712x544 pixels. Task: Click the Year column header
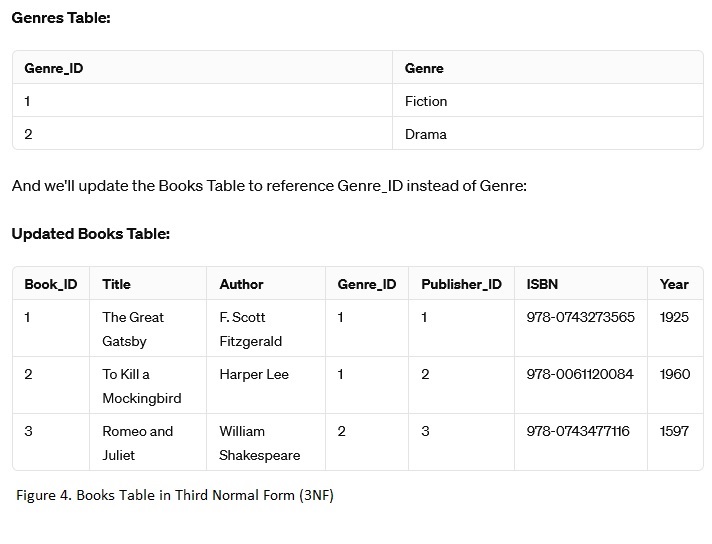pyautogui.click(x=674, y=284)
